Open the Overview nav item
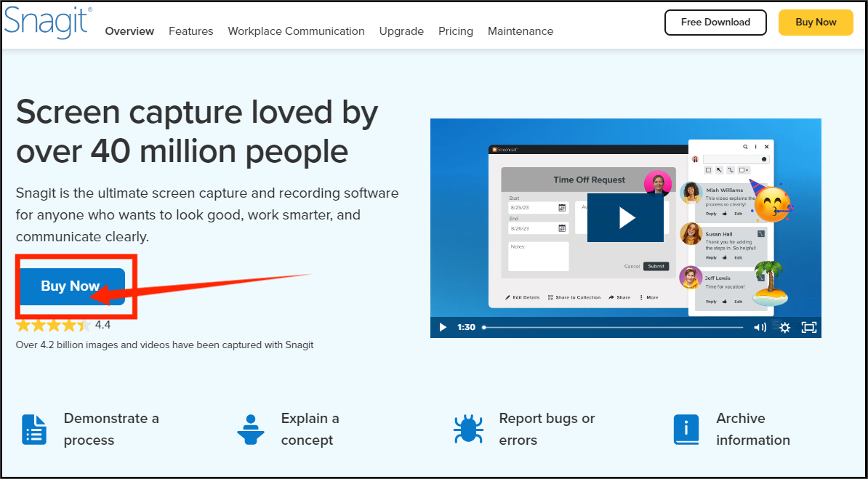The height and width of the screenshot is (479, 868). [129, 31]
